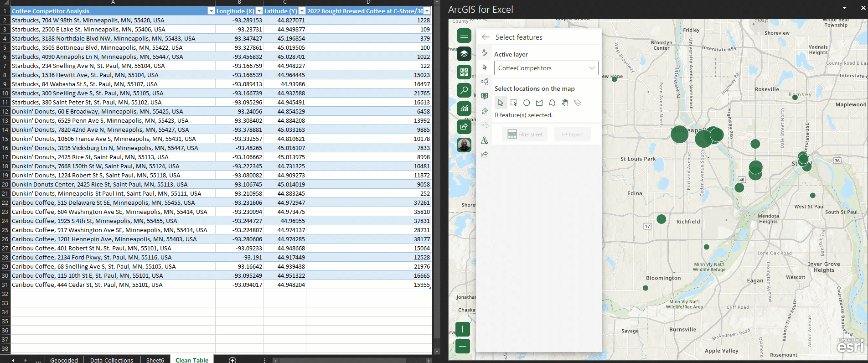Add a new sheet with plus button
This screenshot has width=868, height=363.
(232, 360)
